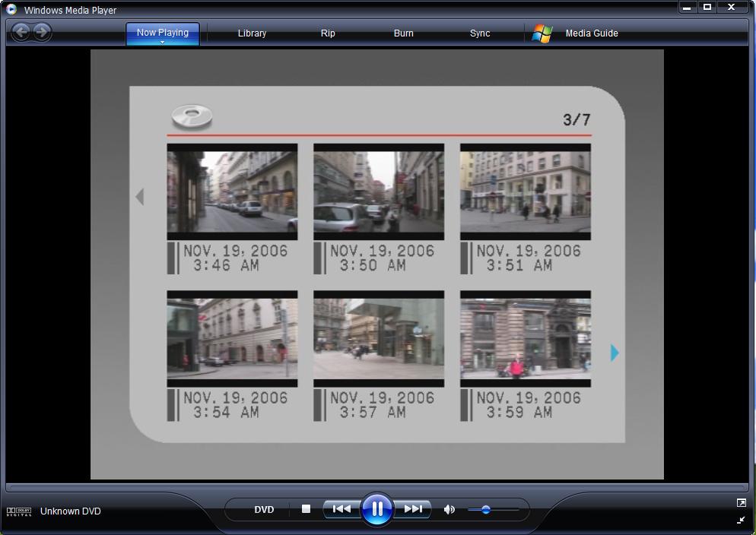756x535 pixels.
Task: Expand the Now Playing tab dropdown arrow
Action: pyautogui.click(x=163, y=43)
